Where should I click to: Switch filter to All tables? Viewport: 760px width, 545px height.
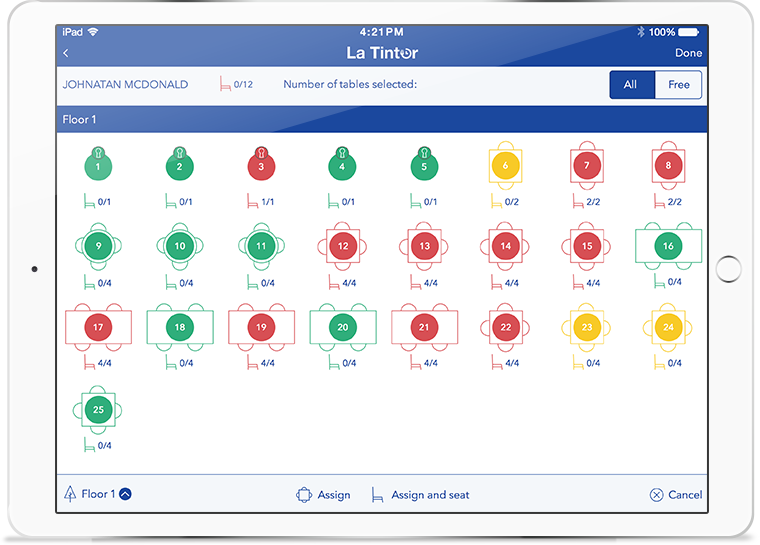(x=631, y=85)
